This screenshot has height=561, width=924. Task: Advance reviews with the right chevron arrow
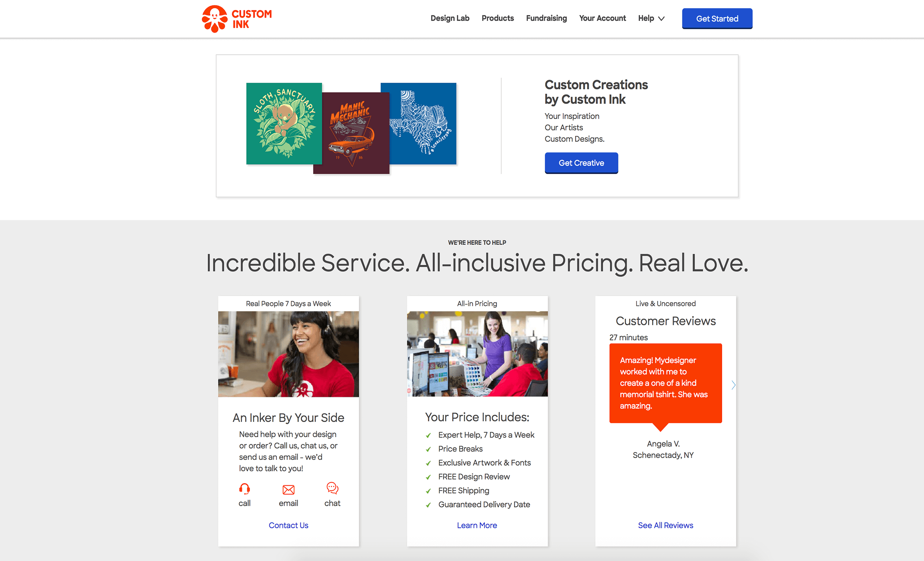coord(733,385)
